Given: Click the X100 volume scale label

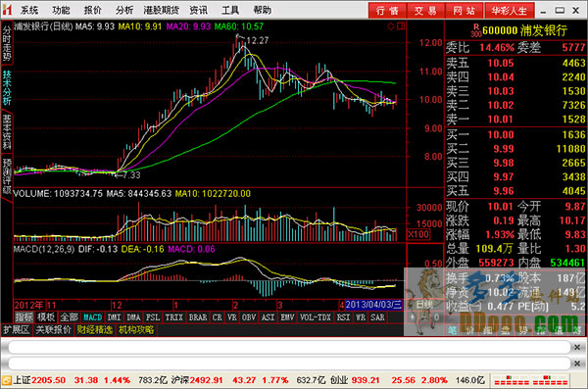Looking at the screenshot, I should pos(418,234).
